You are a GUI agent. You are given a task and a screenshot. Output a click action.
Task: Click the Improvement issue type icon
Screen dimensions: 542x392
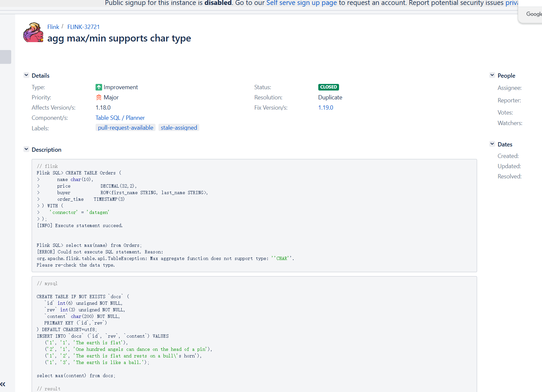point(99,87)
